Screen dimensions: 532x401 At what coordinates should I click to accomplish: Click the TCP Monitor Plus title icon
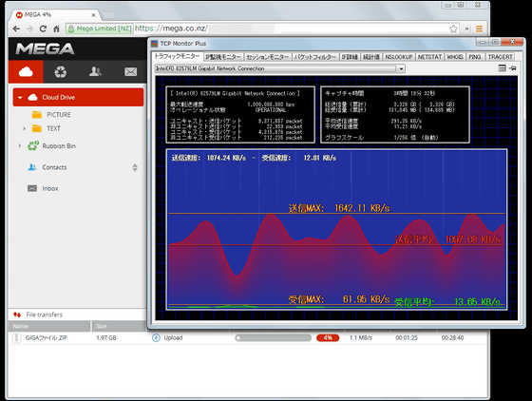tap(155, 44)
